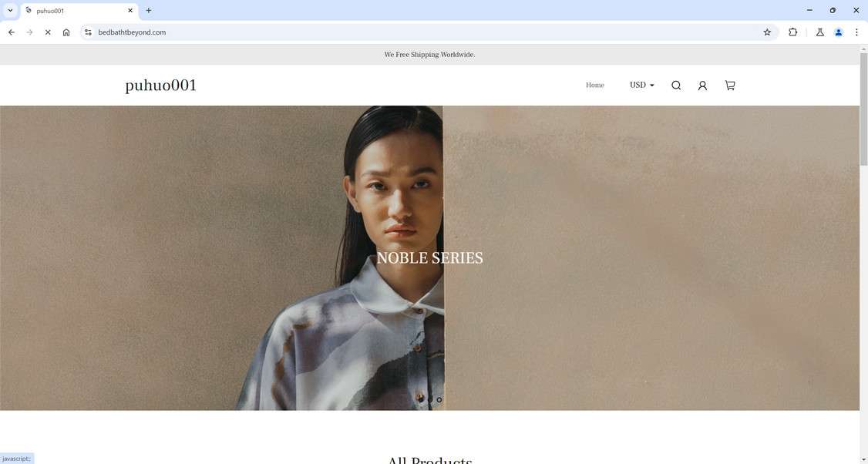Open the Chrome profile avatar

point(838,32)
